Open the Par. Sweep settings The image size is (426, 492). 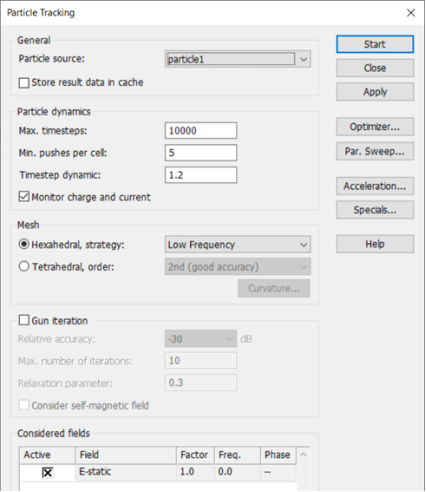pyautogui.click(x=375, y=151)
